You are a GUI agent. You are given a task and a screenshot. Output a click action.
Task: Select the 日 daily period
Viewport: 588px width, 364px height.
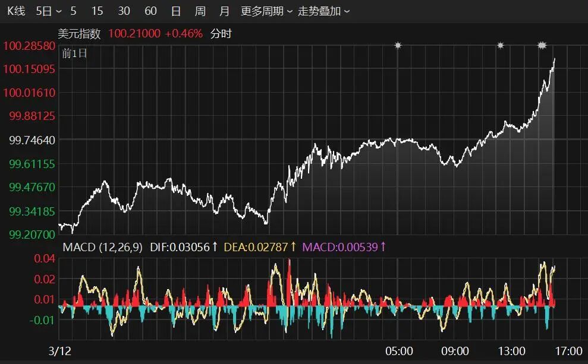[175, 11]
